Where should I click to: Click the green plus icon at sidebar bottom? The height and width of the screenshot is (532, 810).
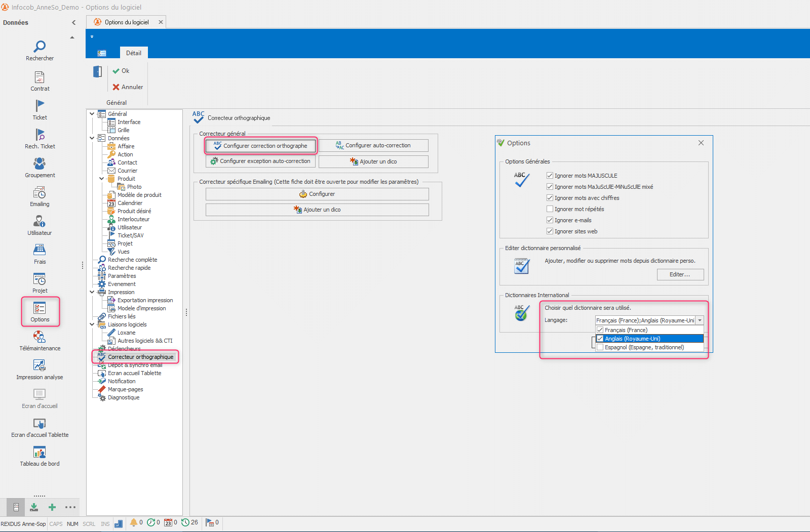coord(52,507)
